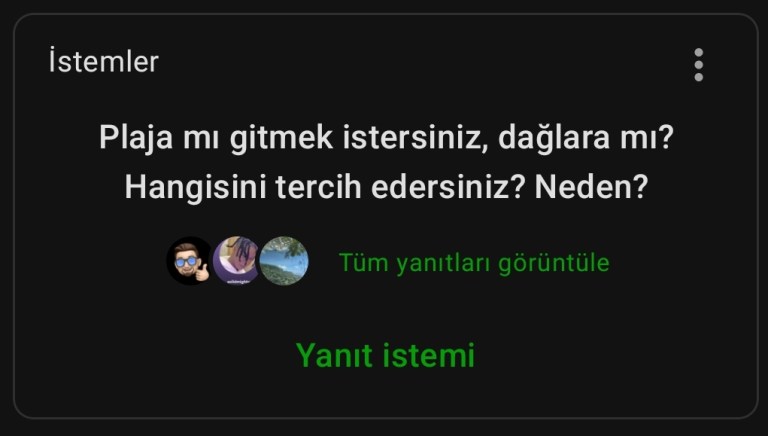768x436 pixels.
Task: Click the word "Neden?" in the prompt
Action: (591, 186)
